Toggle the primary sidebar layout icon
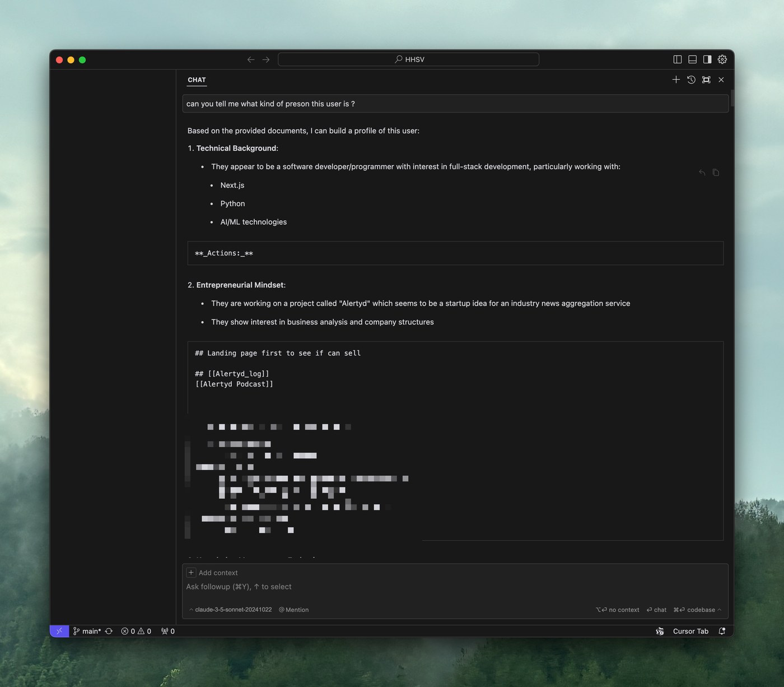This screenshot has width=784, height=687. (677, 59)
